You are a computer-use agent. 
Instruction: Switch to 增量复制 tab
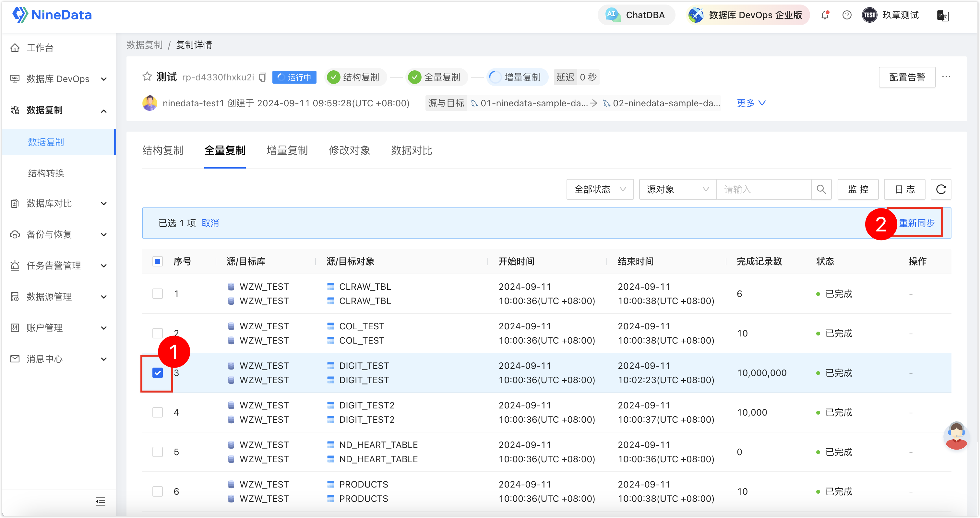(x=287, y=151)
